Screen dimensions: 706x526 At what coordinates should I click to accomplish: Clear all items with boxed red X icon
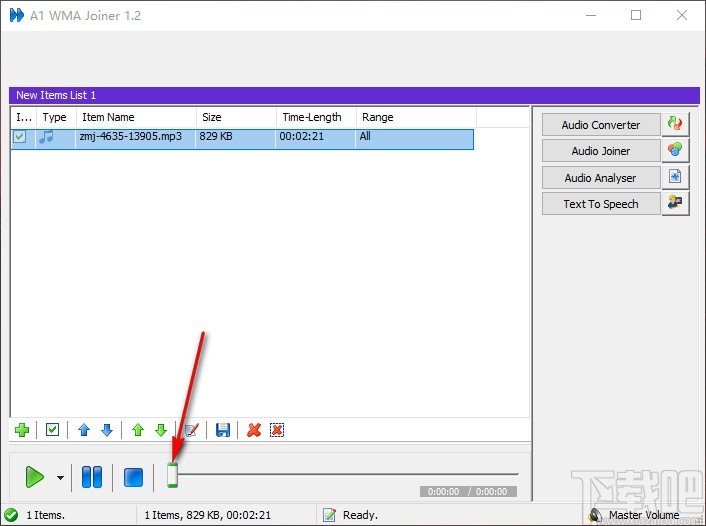coord(277,430)
